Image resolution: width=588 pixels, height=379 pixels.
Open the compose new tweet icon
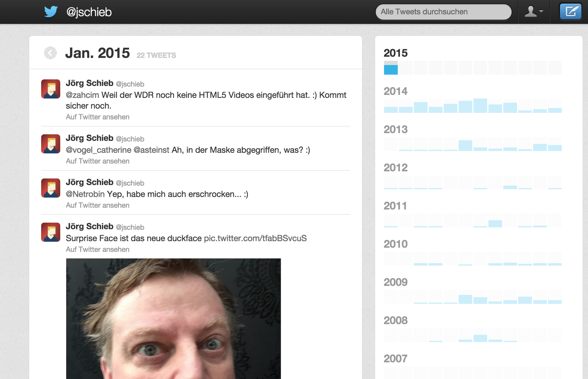pos(570,11)
